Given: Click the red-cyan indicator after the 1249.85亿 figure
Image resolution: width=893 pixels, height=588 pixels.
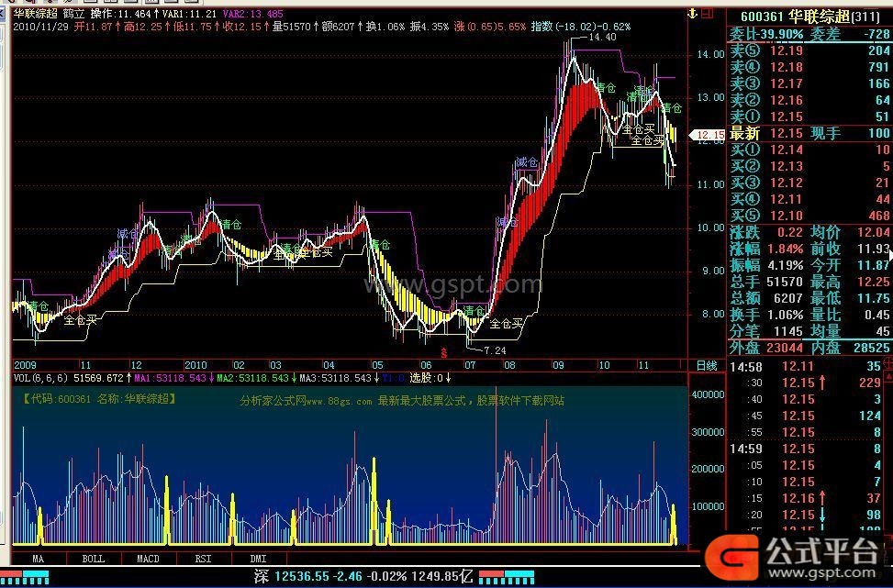Looking at the screenshot, I should [x=507, y=577].
